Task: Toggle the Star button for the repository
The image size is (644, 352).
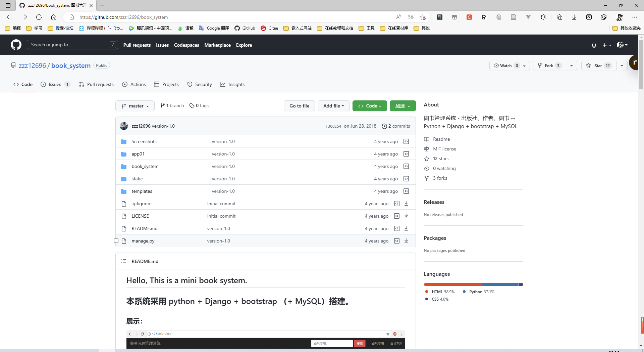Action: point(599,65)
